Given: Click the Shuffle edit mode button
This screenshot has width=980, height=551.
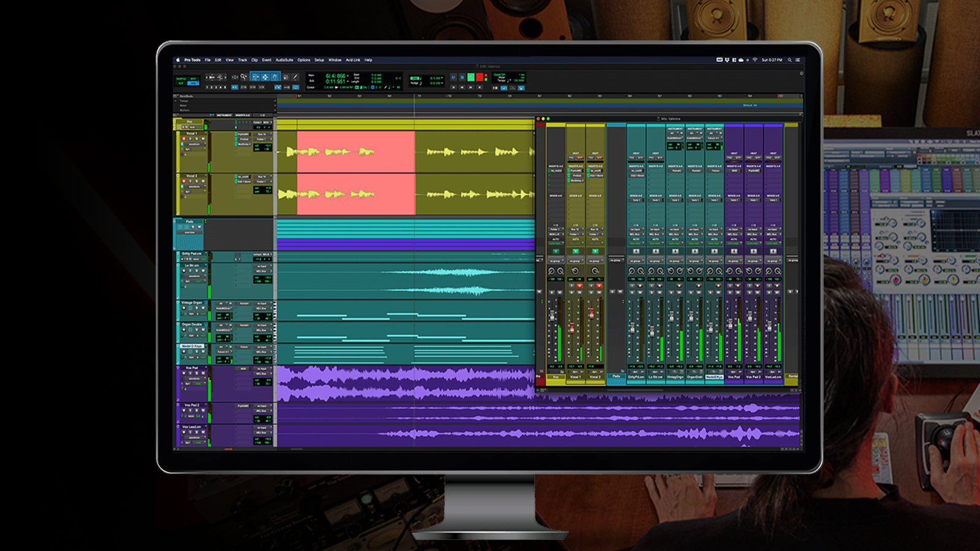Looking at the screenshot, I should point(181,79).
